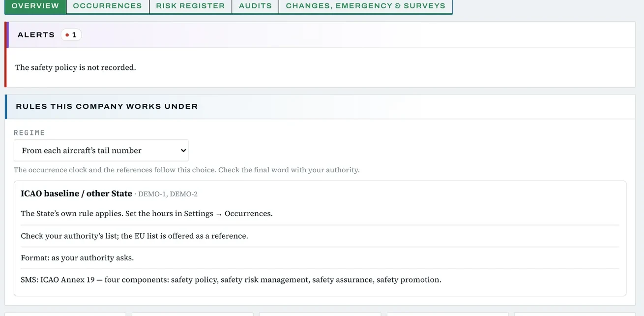Viewport: 644px width, 316px height.
Task: Click the REGIME field label
Action: point(29,133)
